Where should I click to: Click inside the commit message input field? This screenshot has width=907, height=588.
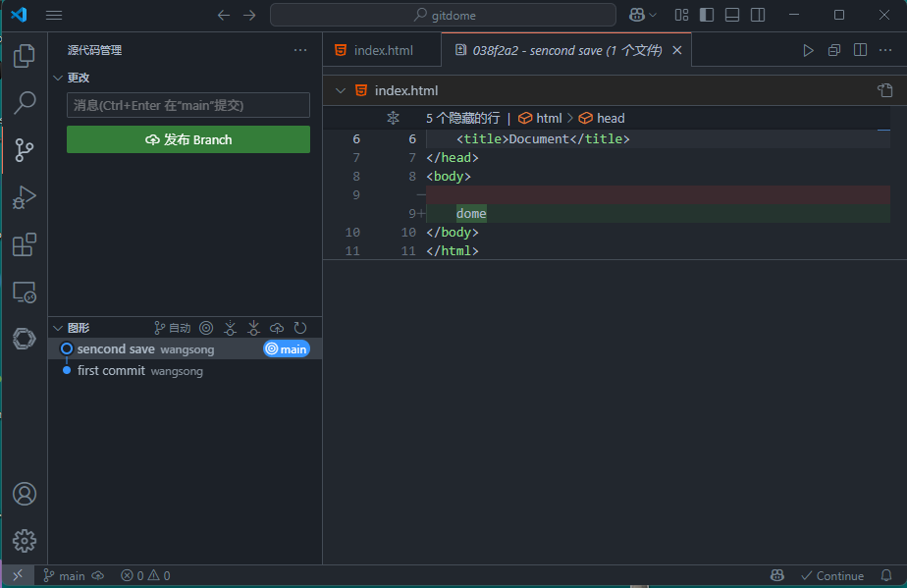187,105
